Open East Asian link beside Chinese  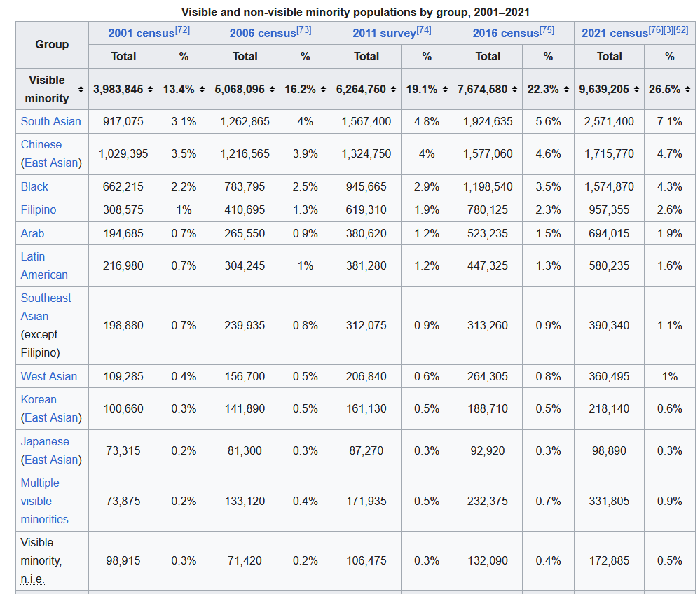coord(51,163)
